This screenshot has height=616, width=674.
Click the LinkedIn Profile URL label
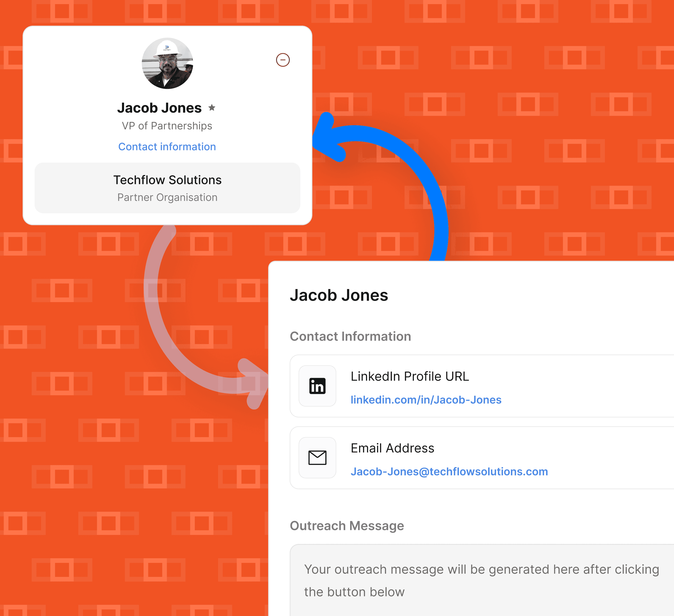[409, 377]
